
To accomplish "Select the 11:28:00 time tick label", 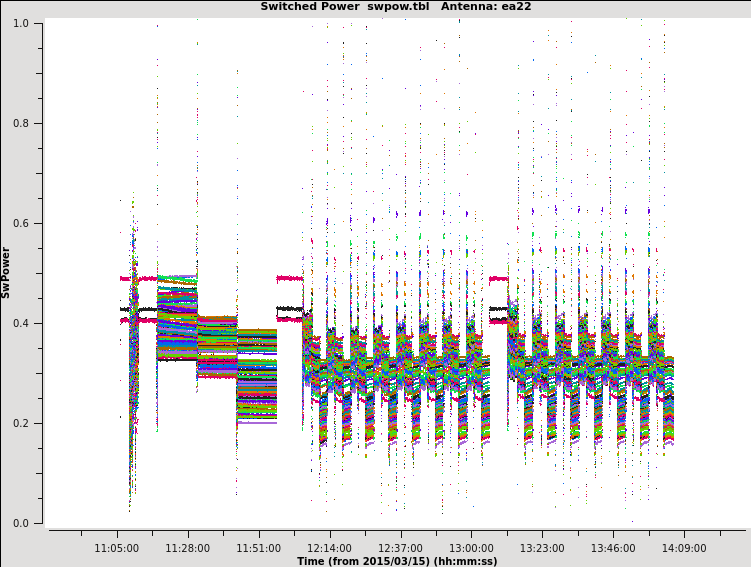I will pos(188,548).
